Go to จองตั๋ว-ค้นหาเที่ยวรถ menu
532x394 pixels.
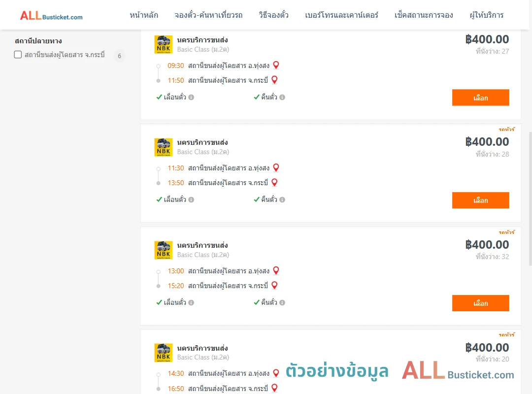(x=208, y=15)
